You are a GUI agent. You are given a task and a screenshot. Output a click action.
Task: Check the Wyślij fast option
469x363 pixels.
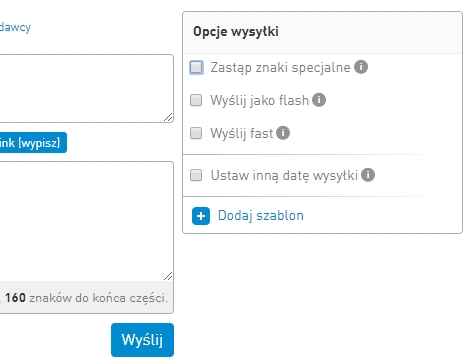tap(196, 133)
